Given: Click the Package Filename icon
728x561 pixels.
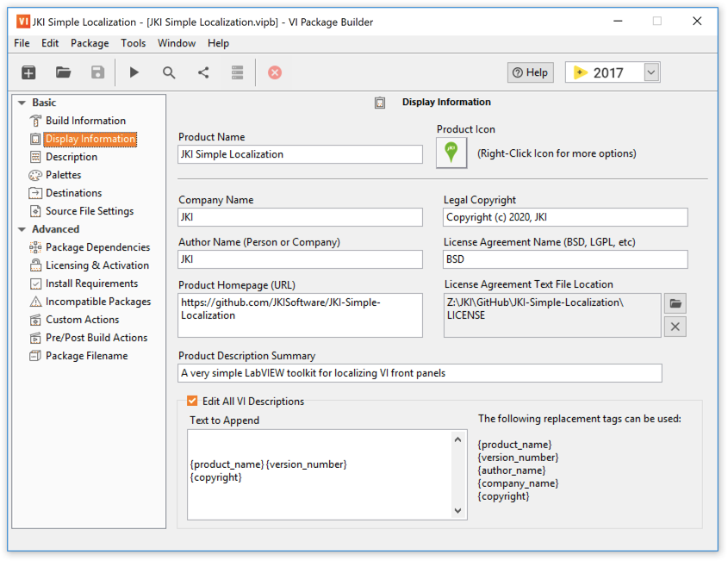Looking at the screenshot, I should (35, 356).
